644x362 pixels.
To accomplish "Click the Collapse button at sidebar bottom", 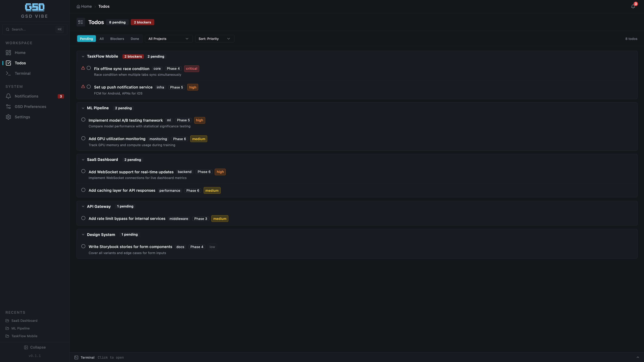I will [35, 347].
